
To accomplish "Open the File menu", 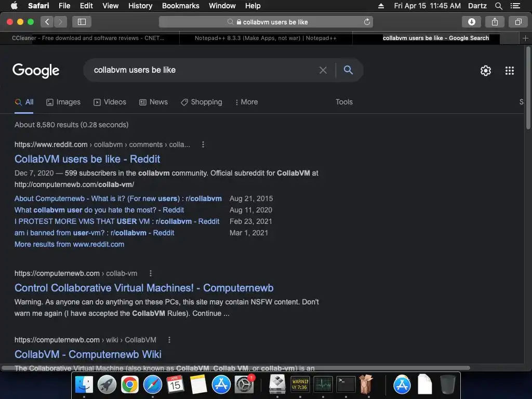I will click(64, 6).
